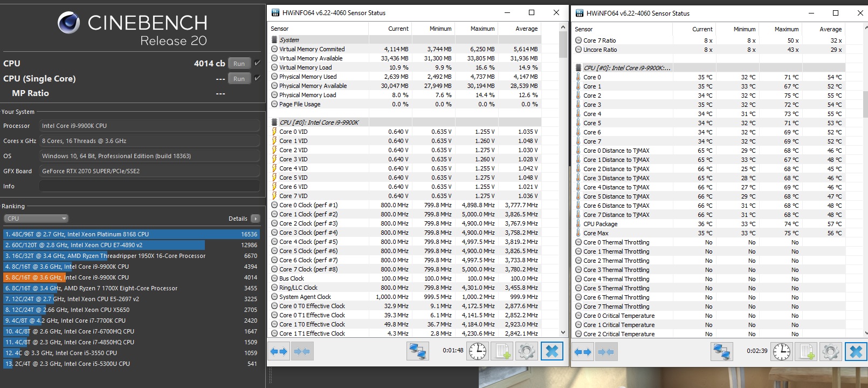Click the icon beside Core 7 Ratio
The height and width of the screenshot is (388, 868).
pos(578,40)
